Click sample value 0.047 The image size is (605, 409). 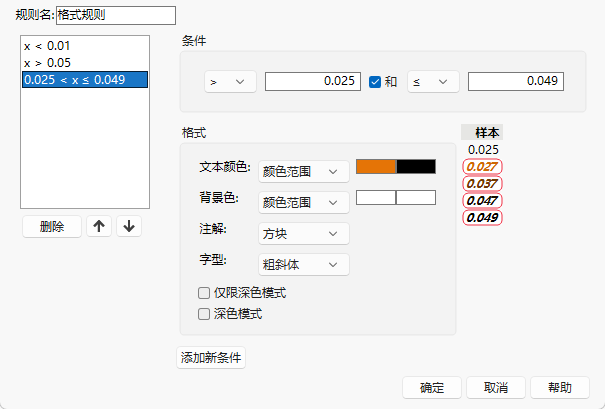point(482,201)
